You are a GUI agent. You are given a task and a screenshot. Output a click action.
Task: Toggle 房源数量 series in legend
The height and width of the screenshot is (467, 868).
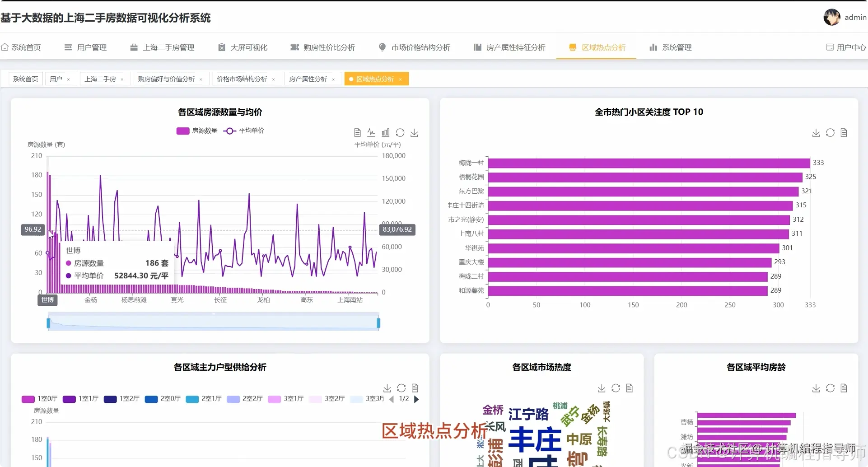(197, 131)
